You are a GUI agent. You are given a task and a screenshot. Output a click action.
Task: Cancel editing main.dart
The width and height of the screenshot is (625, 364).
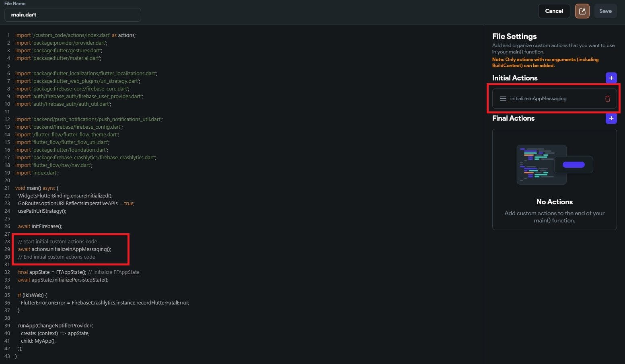click(554, 11)
